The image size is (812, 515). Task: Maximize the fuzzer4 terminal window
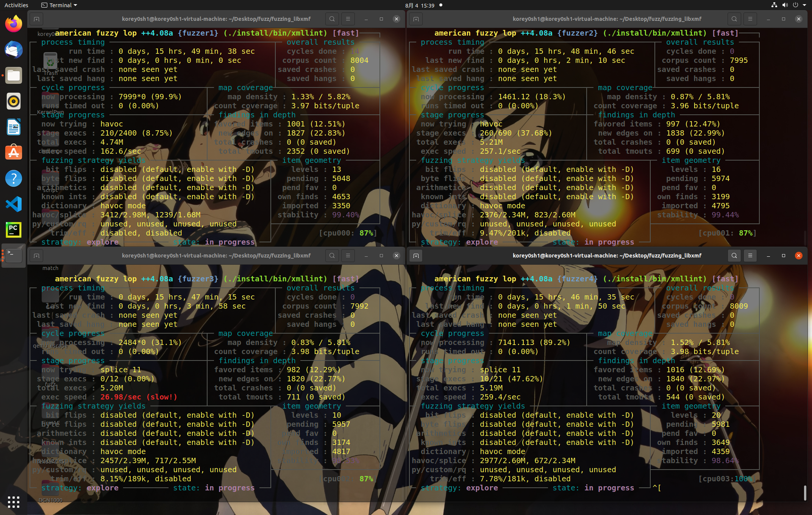pos(784,256)
